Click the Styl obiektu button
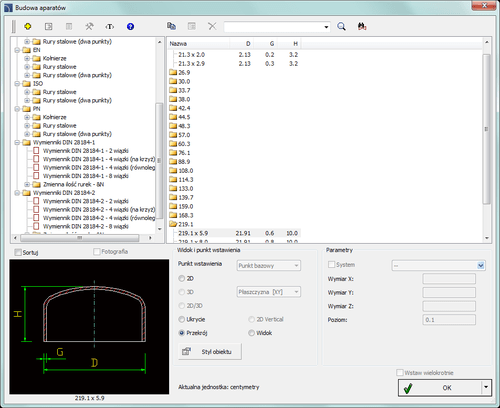Viewport: 500px width, 408px height. tap(210, 352)
